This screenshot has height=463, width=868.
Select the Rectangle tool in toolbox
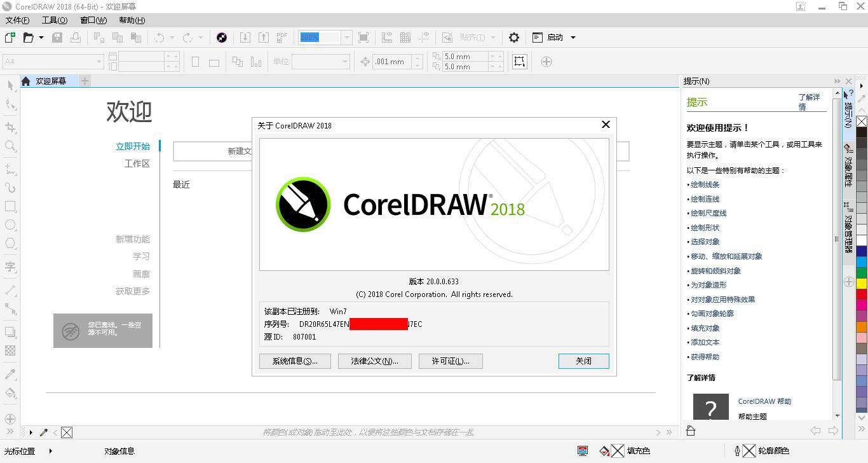tap(10, 207)
